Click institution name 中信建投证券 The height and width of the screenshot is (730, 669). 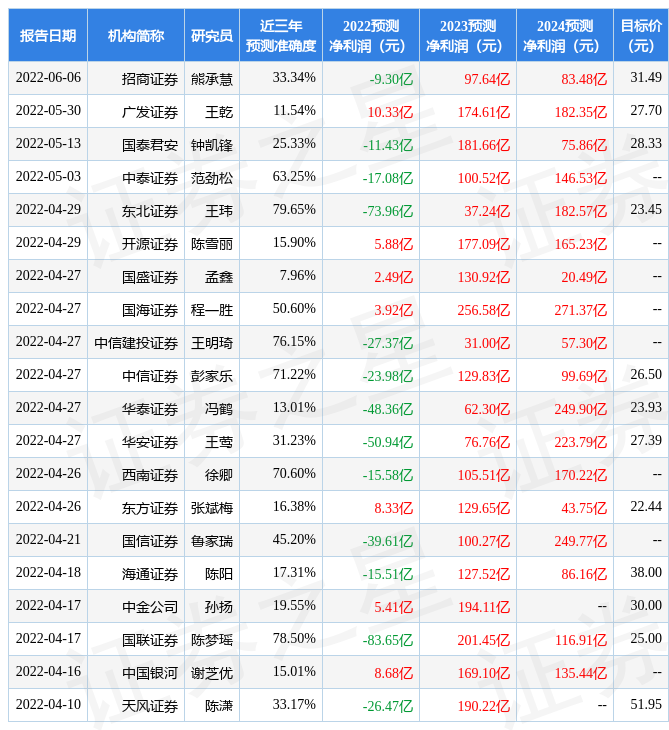pyautogui.click(x=136, y=344)
